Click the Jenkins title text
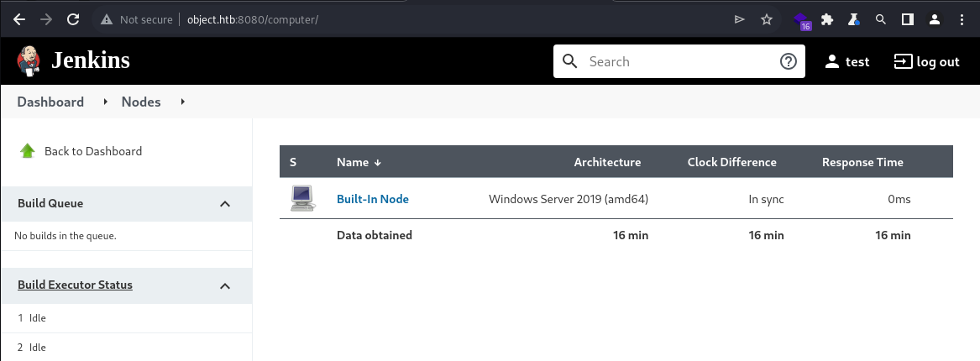This screenshot has height=361, width=980. 91,60
